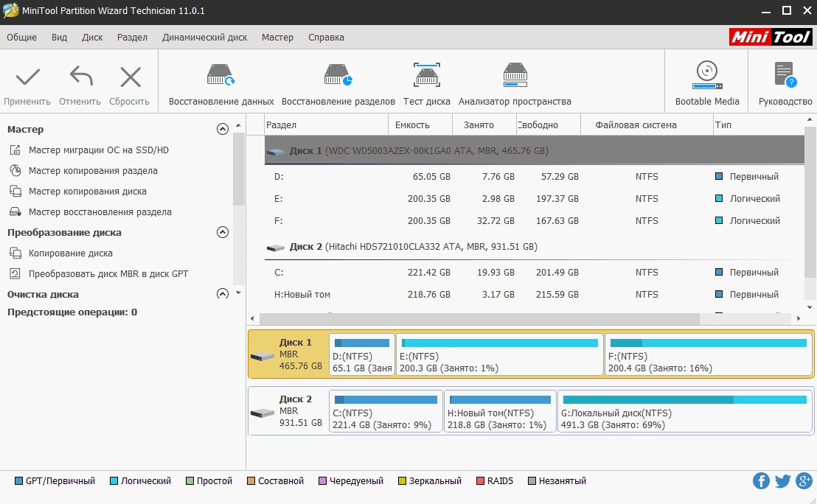The width and height of the screenshot is (817, 504).
Task: Sort by Файловая система column header
Action: [x=647, y=125]
